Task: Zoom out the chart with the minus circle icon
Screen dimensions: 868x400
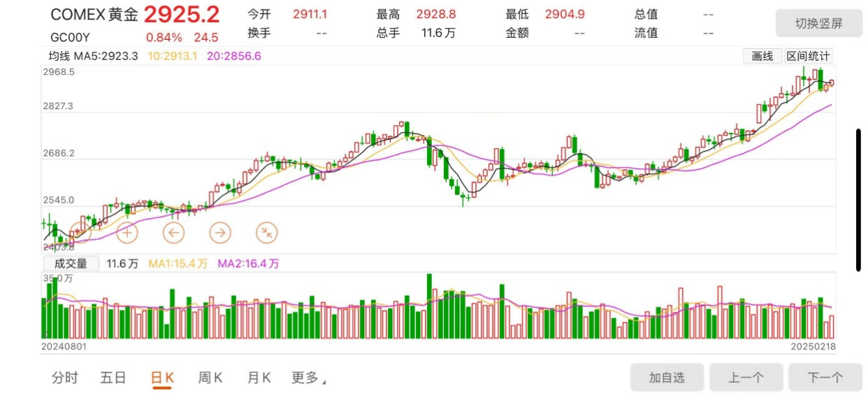Action: coord(80,233)
